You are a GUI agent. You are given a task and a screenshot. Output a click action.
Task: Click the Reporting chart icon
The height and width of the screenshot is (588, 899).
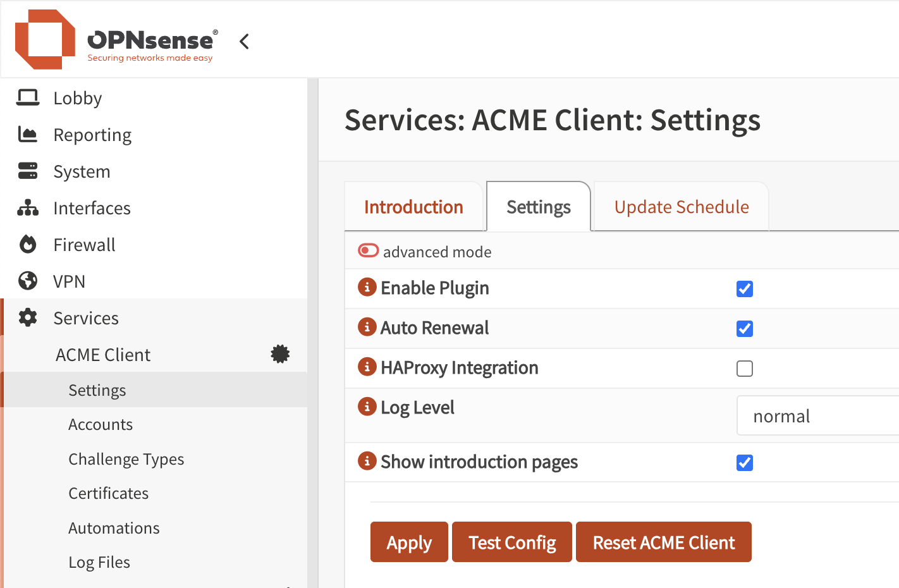28,135
